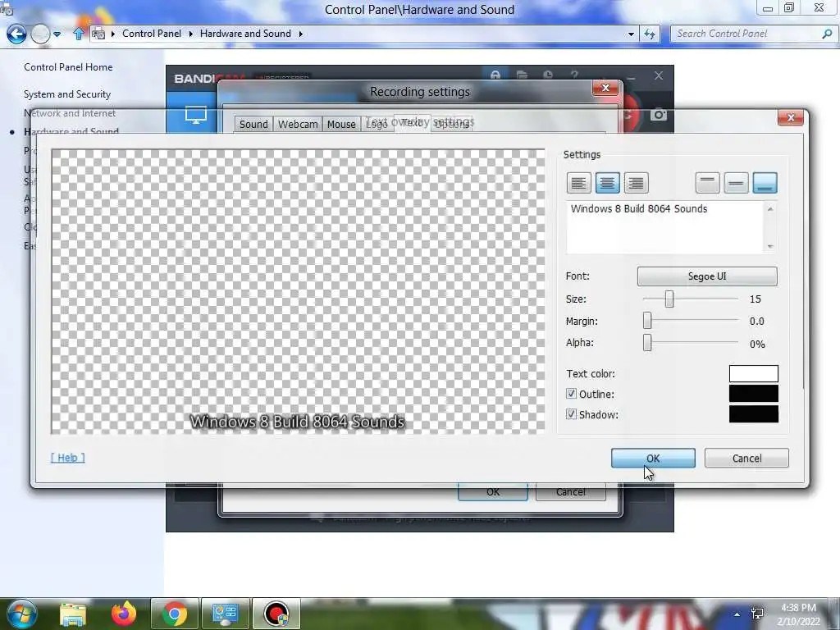The width and height of the screenshot is (840, 630).
Task: Refresh the Control Panel address bar
Action: point(650,34)
